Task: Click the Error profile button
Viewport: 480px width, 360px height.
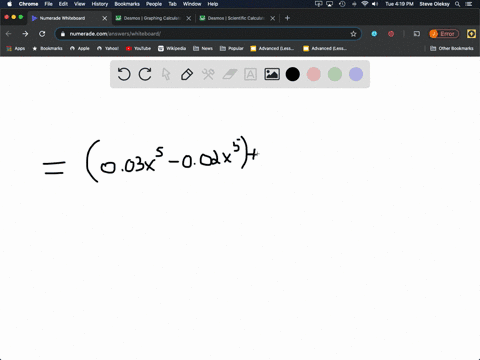Action: (x=444, y=34)
